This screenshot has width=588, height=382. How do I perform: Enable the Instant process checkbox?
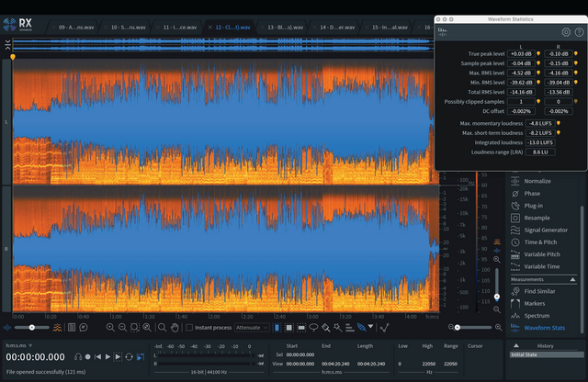(x=189, y=327)
